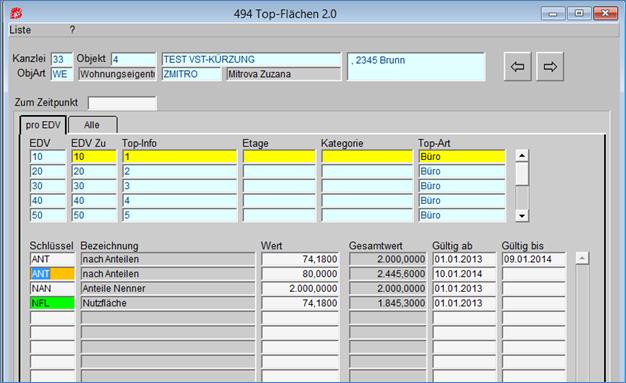The width and height of the screenshot is (626, 383).
Task: Select EDV row 30
Action: click(48, 186)
